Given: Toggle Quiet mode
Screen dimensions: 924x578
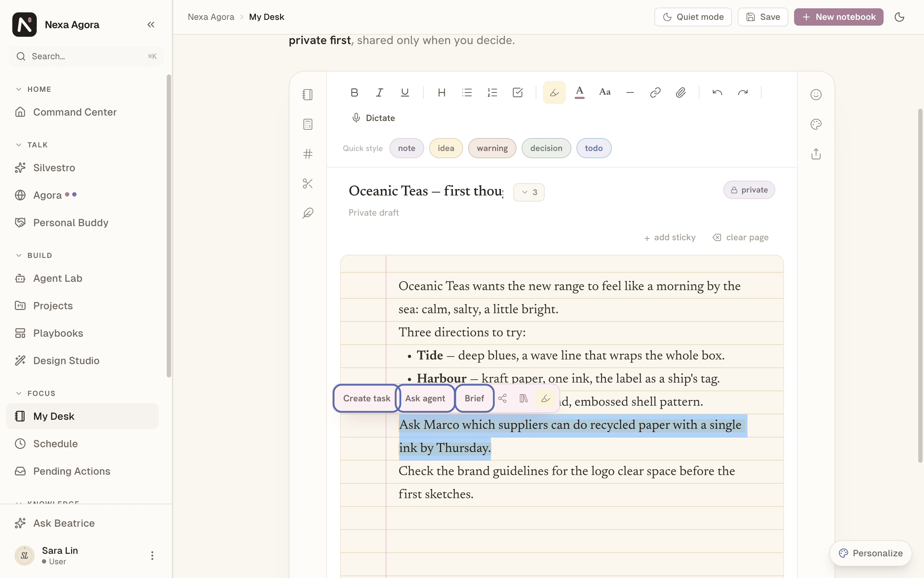Looking at the screenshot, I should pyautogui.click(x=693, y=17).
